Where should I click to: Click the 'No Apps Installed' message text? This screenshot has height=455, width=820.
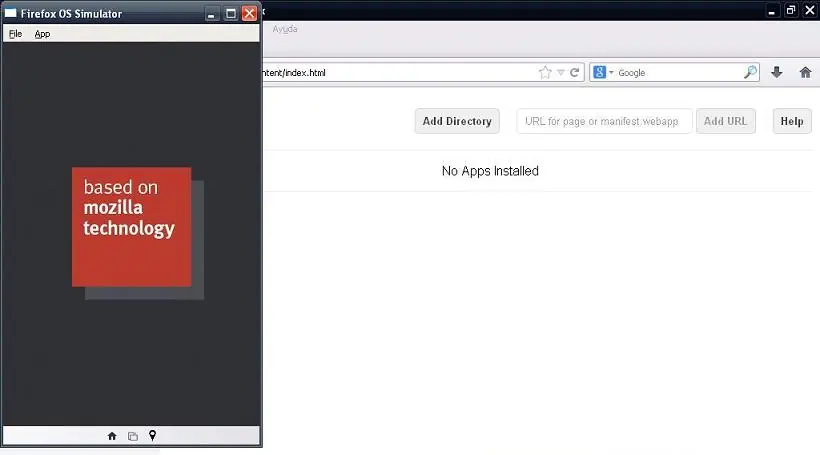(x=490, y=171)
